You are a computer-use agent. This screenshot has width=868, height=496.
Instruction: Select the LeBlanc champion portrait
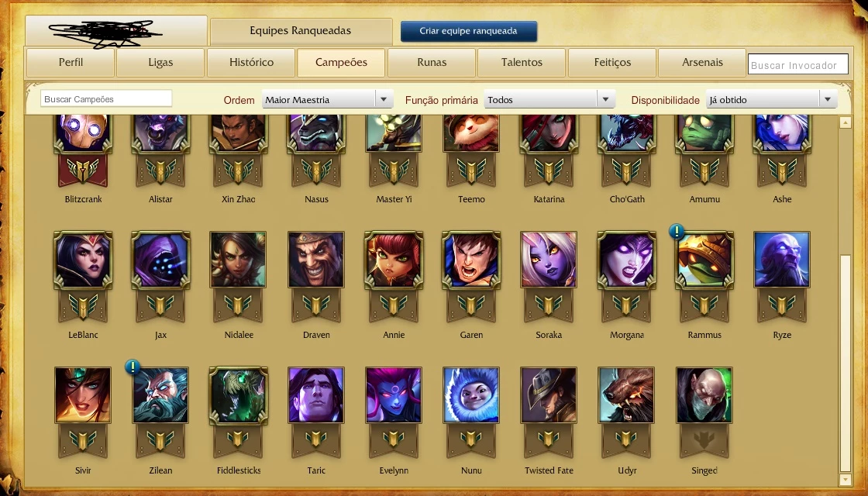pos(83,260)
